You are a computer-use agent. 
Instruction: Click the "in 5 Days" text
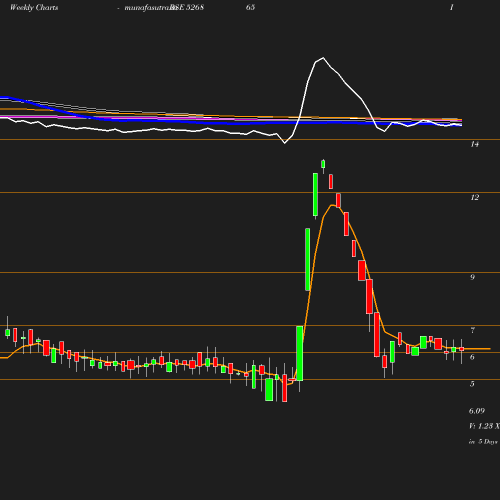483,442
